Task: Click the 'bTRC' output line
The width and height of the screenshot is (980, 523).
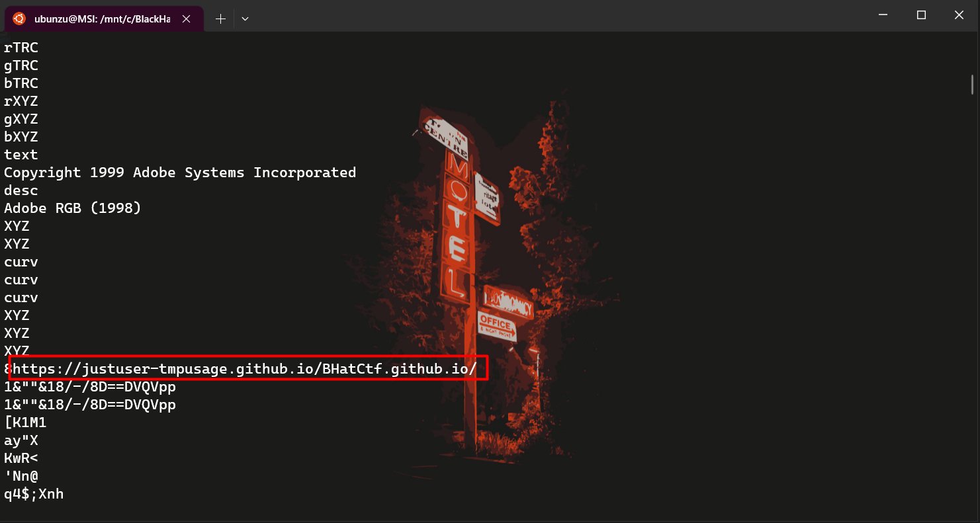Action: [x=21, y=83]
